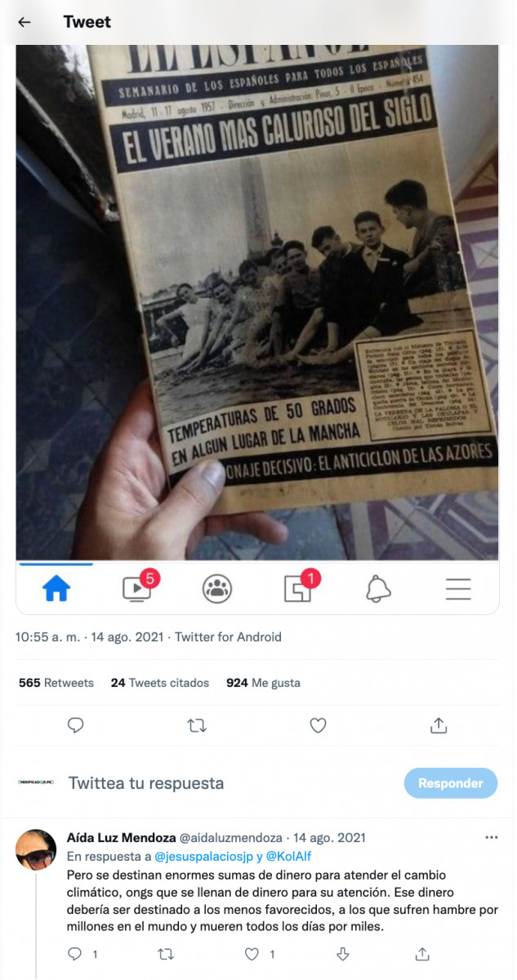Tap the notification bell icon
517x980 pixels.
click(378, 588)
